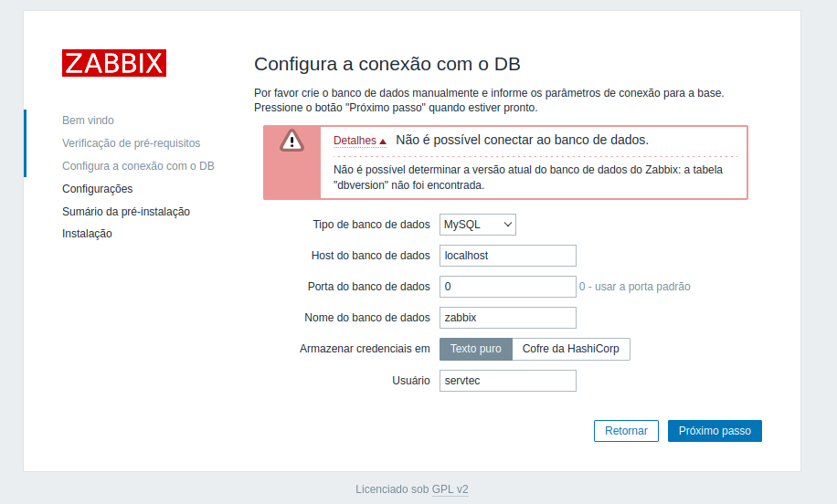Image resolution: width=837 pixels, height=504 pixels.
Task: Click Instalação step in sidebar
Action: 87,234
